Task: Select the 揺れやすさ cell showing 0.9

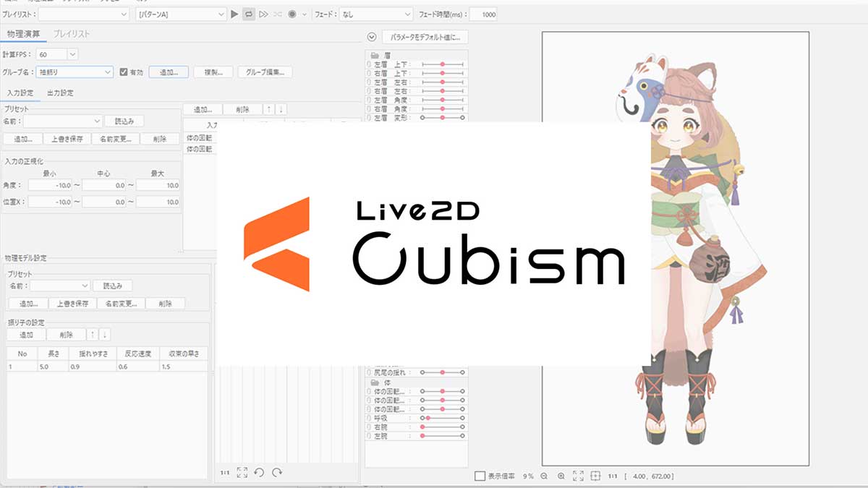Action: [94, 367]
